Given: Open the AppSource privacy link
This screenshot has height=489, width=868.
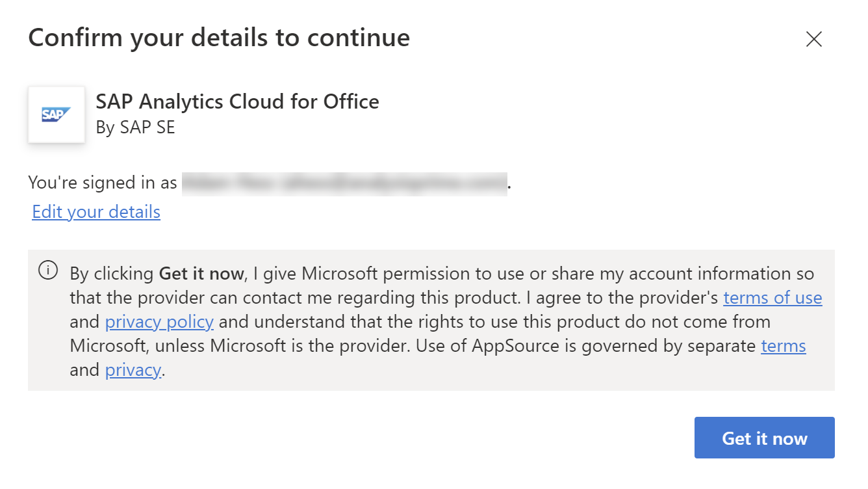Looking at the screenshot, I should pyautogui.click(x=133, y=370).
